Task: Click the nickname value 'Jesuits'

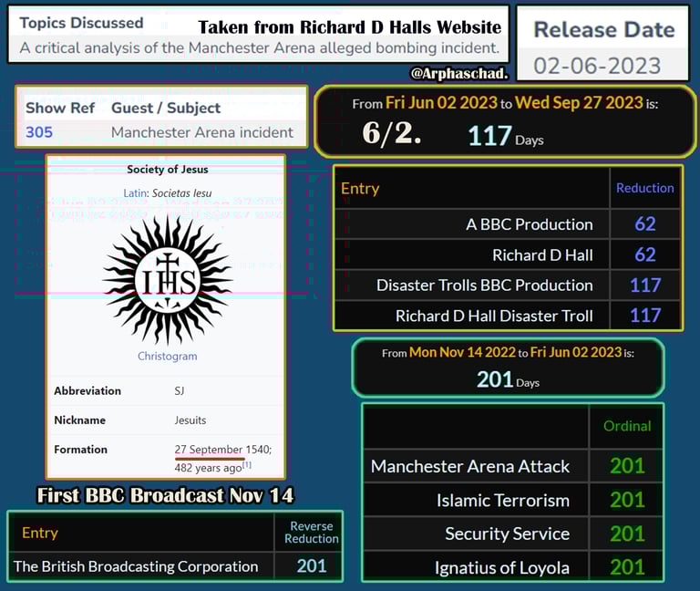Action: pos(190,420)
